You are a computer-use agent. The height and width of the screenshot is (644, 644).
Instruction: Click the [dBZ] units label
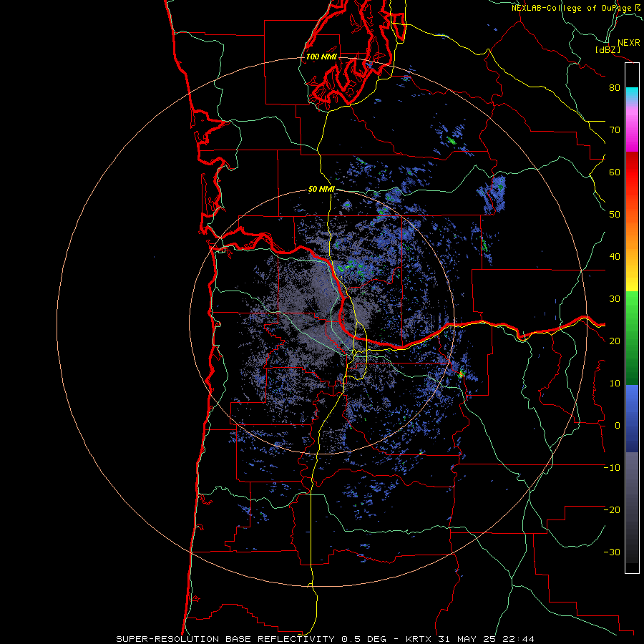pyautogui.click(x=608, y=49)
